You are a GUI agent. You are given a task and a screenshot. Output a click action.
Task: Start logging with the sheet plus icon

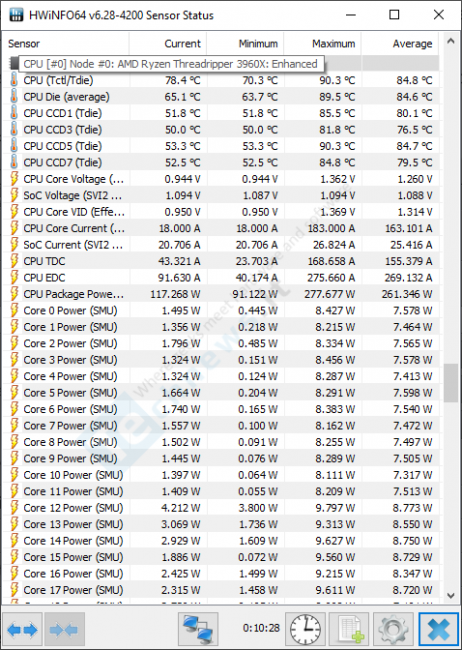pos(349,629)
